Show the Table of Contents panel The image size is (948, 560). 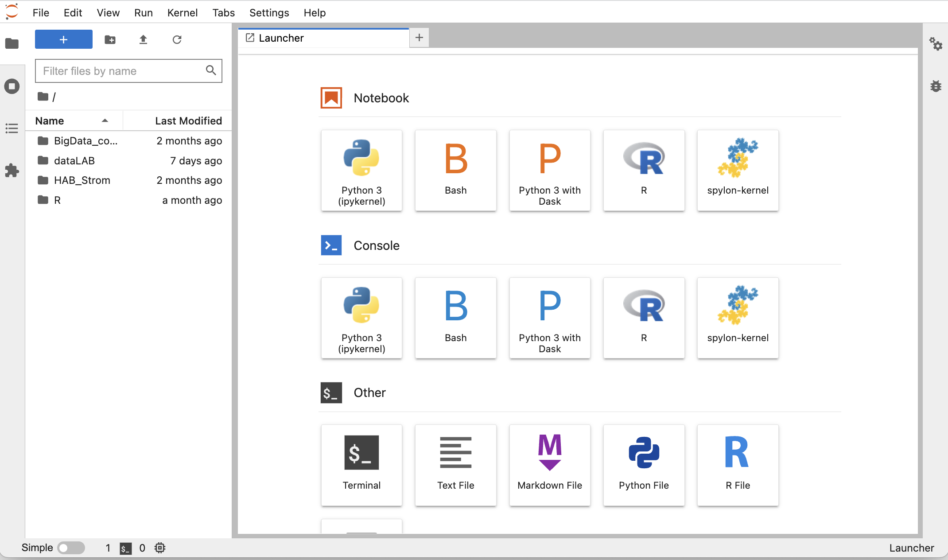[12, 128]
